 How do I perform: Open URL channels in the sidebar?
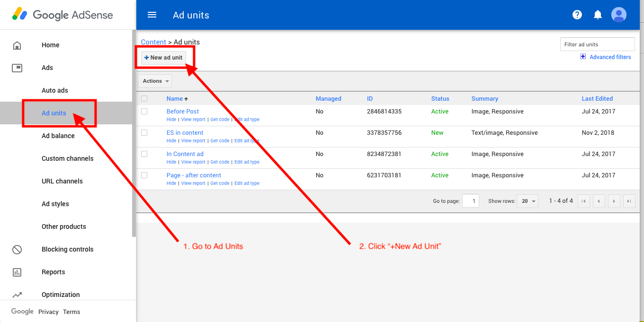[x=62, y=181]
